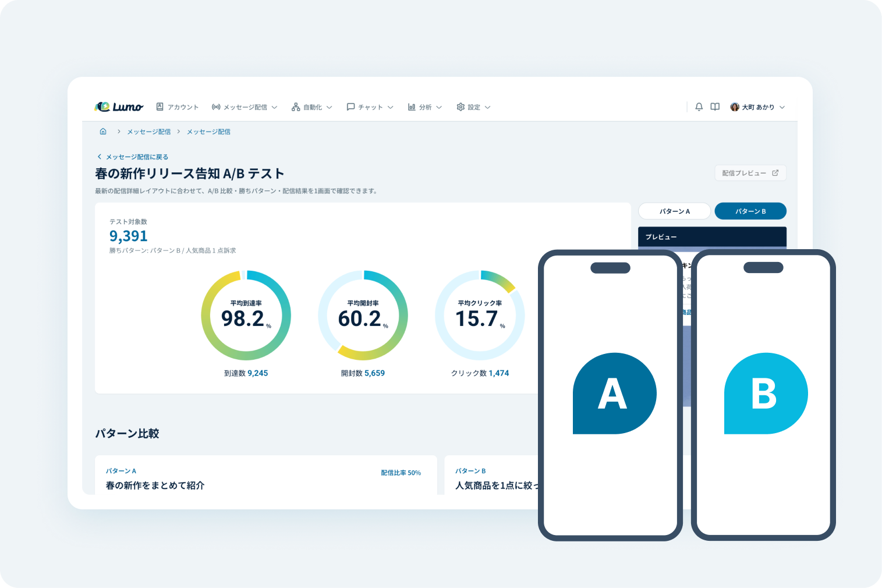The image size is (882, 588).
Task: Click the documentation book icon in the header
Action: pos(714,107)
